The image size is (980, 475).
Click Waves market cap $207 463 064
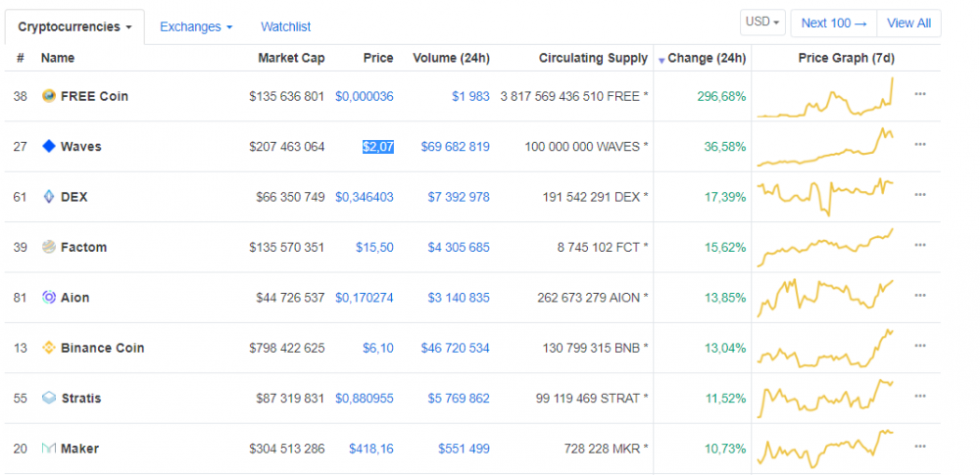pyautogui.click(x=287, y=147)
